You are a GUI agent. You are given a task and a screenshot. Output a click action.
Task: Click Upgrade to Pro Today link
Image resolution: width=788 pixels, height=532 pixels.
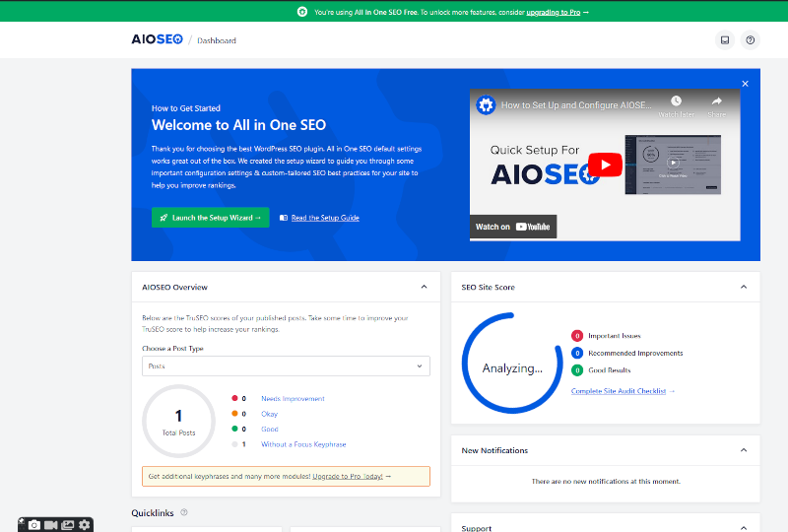(x=348, y=476)
